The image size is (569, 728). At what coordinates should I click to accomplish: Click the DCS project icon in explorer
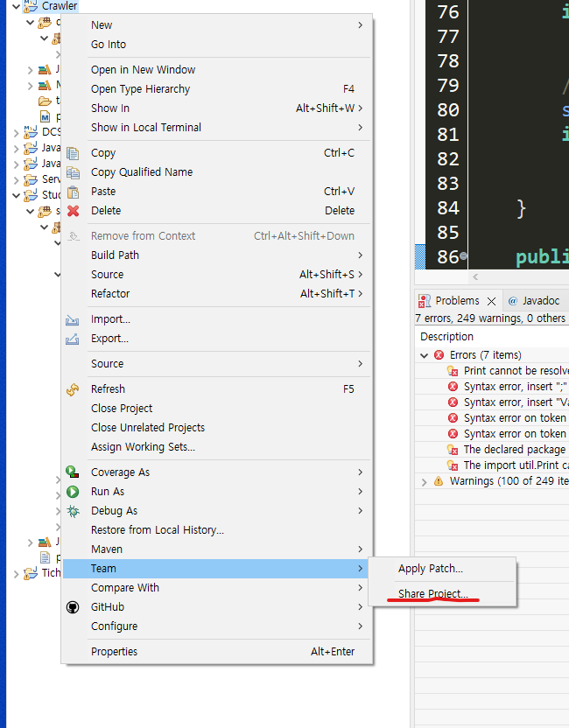click(x=31, y=132)
